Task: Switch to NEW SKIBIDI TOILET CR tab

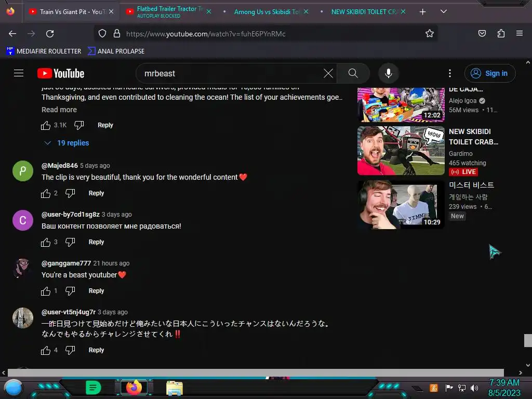Action: tap(363, 12)
